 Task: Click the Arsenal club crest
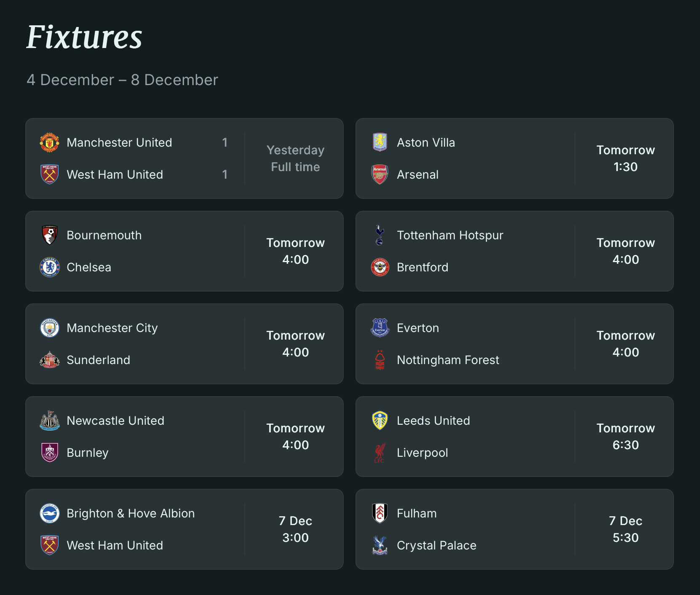click(x=380, y=174)
